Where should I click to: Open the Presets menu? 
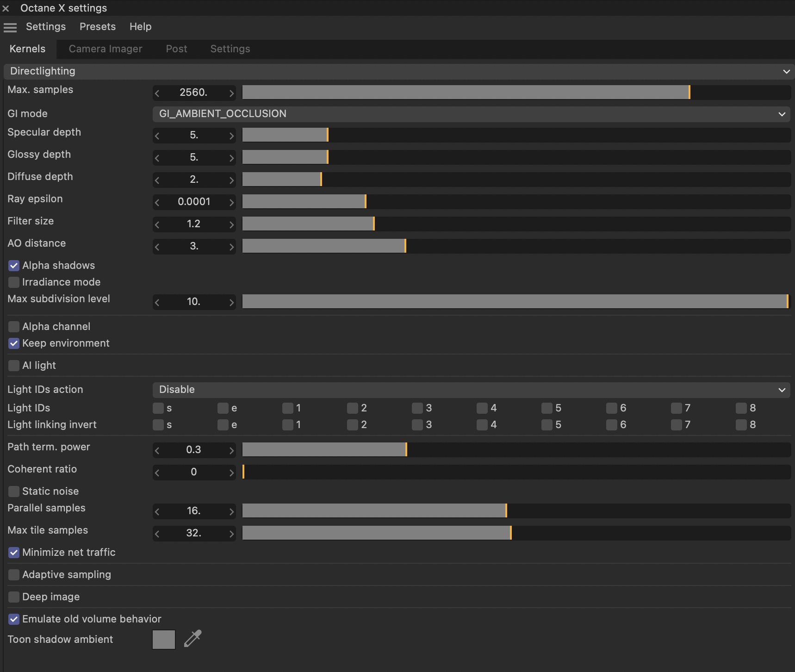coord(98,27)
